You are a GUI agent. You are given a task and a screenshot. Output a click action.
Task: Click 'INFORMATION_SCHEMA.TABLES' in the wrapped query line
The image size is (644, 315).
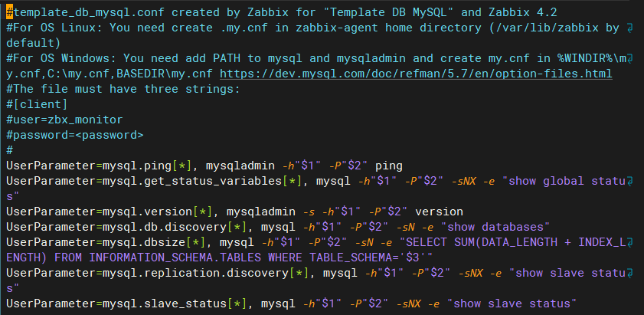(175, 258)
